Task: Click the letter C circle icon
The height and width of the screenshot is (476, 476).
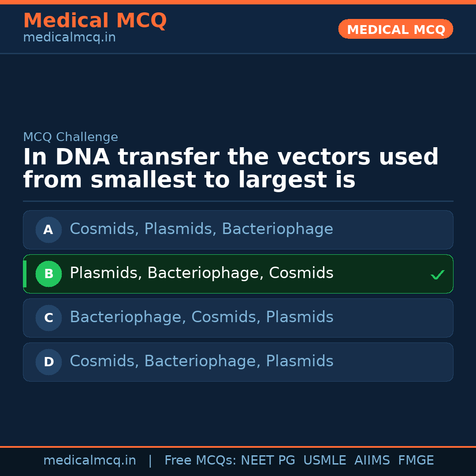Action: [48, 318]
